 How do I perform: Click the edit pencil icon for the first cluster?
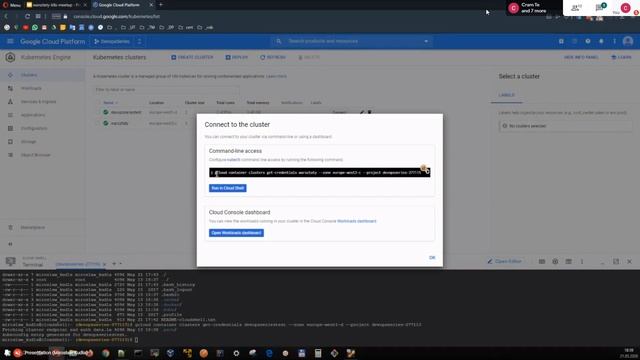tap(362, 112)
